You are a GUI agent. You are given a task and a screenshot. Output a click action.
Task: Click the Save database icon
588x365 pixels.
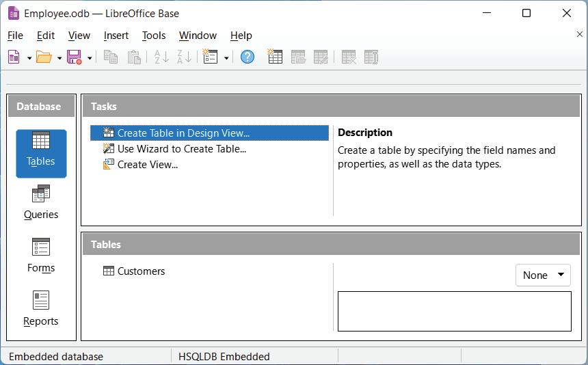pos(75,57)
